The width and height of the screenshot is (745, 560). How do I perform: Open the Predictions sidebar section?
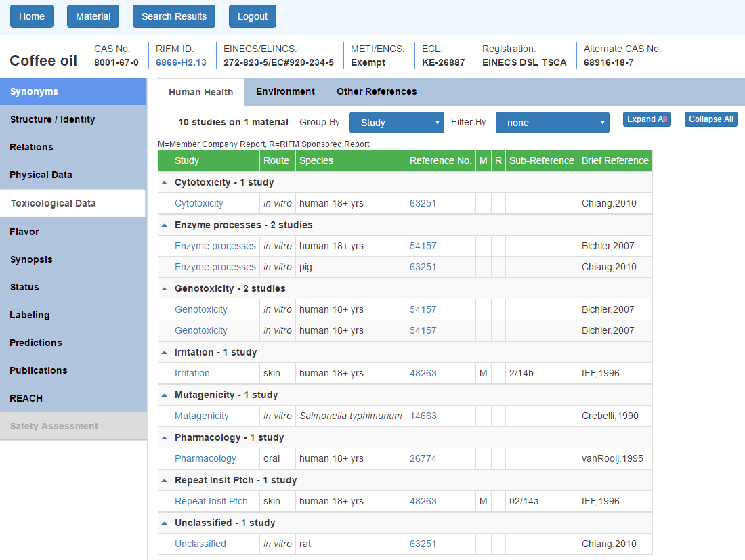(72, 343)
